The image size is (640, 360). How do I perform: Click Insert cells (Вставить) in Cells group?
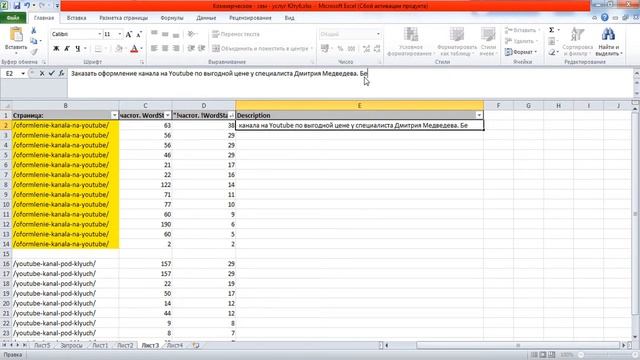pyautogui.click(x=521, y=30)
